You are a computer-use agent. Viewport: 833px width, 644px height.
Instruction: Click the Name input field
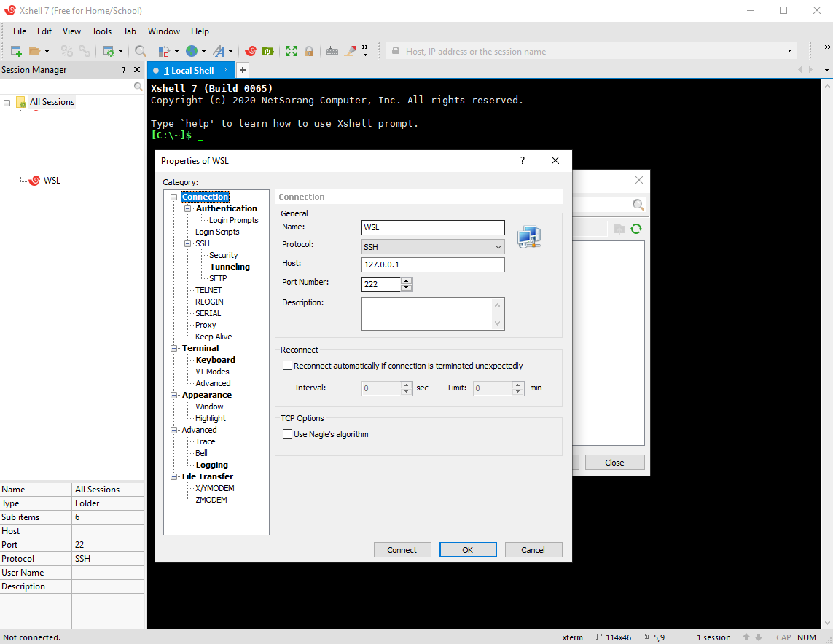click(x=433, y=227)
